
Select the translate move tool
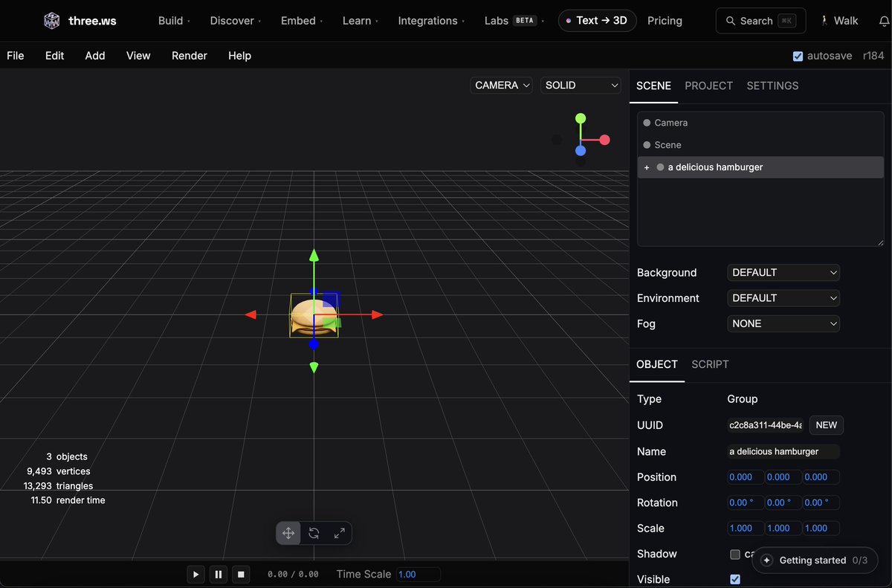pos(288,533)
